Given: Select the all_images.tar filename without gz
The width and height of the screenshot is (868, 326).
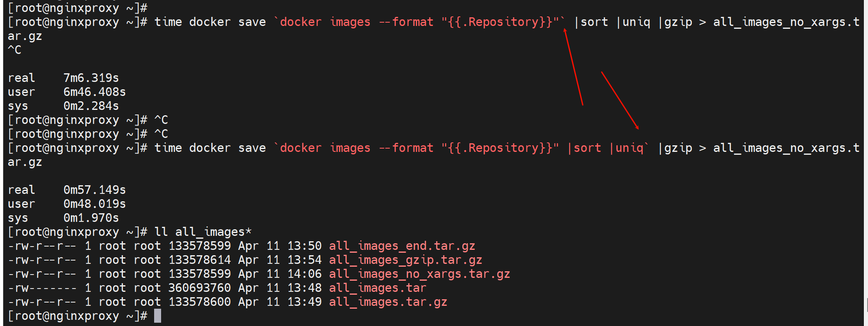Looking at the screenshot, I should (377, 288).
